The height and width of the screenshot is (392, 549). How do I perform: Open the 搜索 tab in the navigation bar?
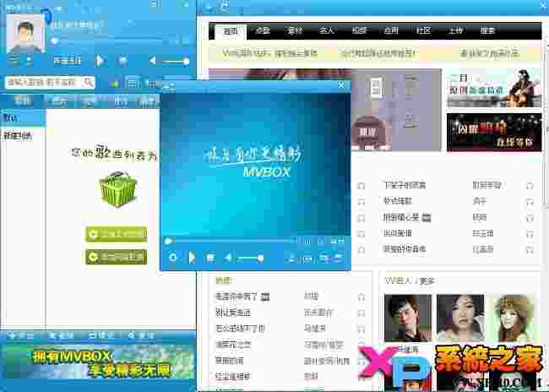[487, 30]
